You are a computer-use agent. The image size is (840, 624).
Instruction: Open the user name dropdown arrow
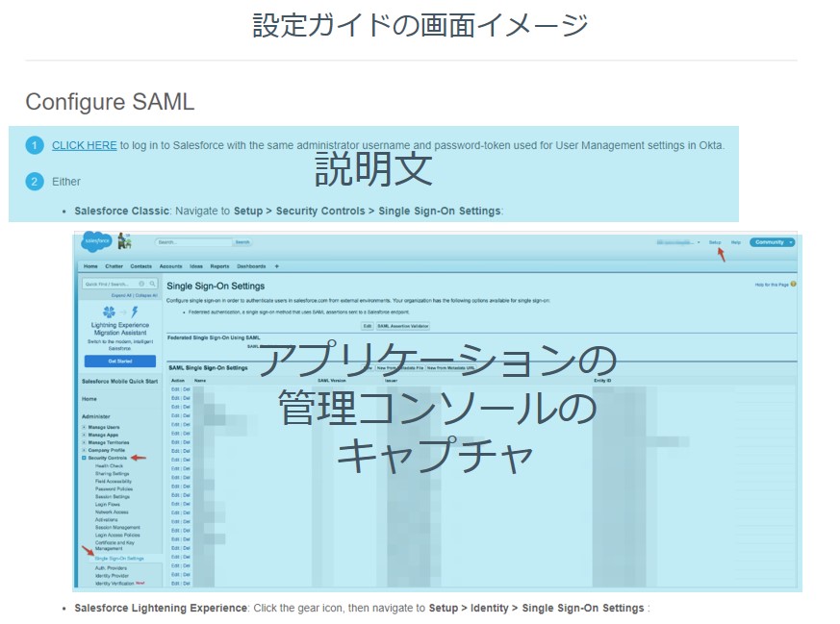(x=699, y=242)
